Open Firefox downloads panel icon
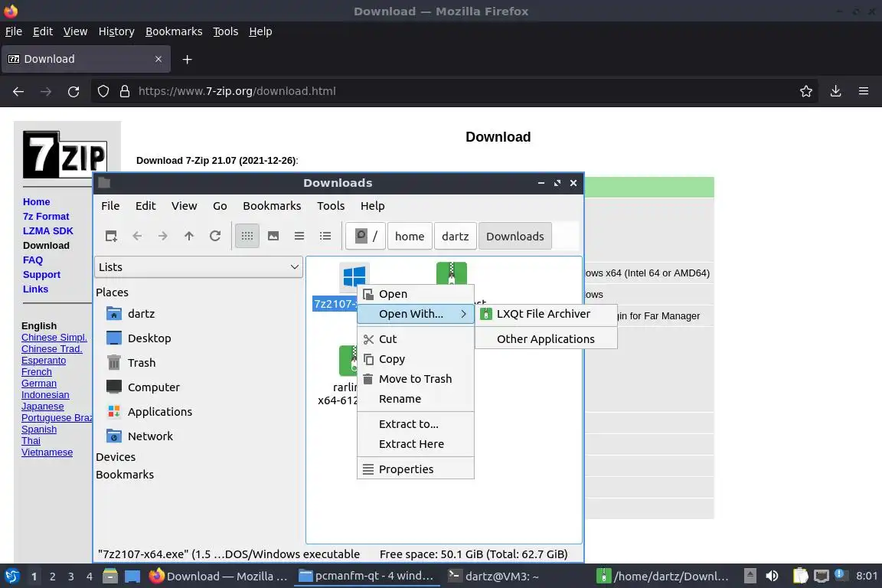Image resolution: width=882 pixels, height=588 pixels. click(x=836, y=91)
